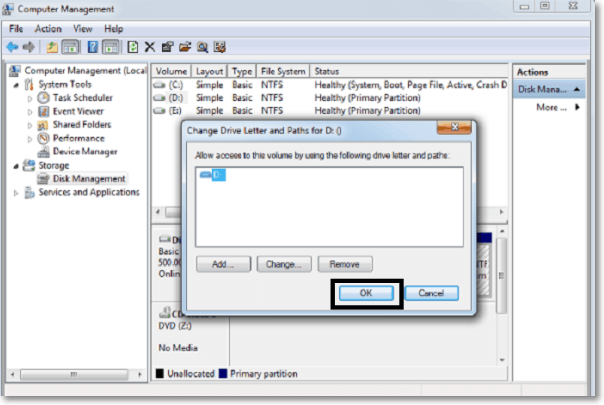The image size is (604, 405).
Task: Click the Up One Level folder icon
Action: click(x=52, y=47)
